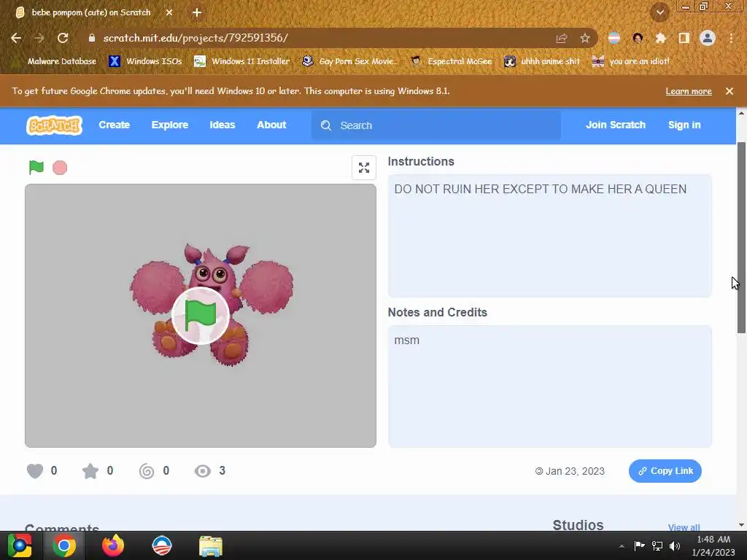The image size is (747, 560).
Task: Click Join Scratch
Action: pos(616,125)
